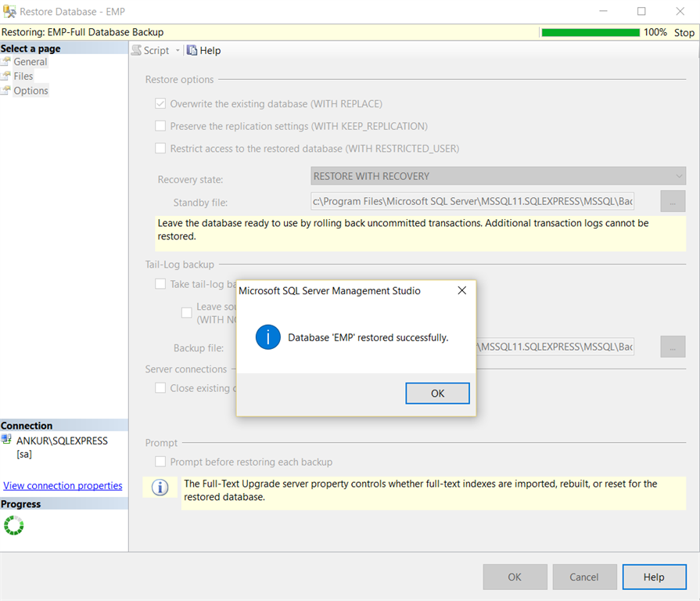Click the 'Restoring: EMP-Full Database Backup' status text
Viewport: 700px width, 601px height.
83,32
